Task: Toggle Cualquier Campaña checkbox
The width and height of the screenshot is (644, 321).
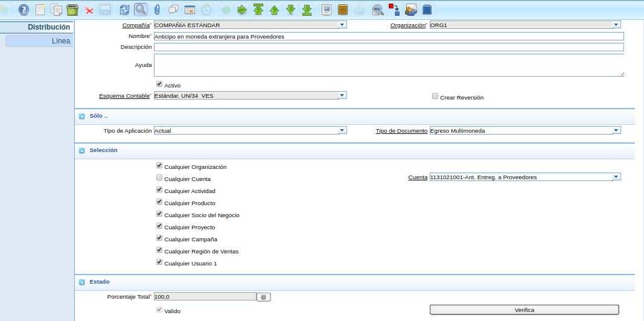Action: (x=159, y=238)
